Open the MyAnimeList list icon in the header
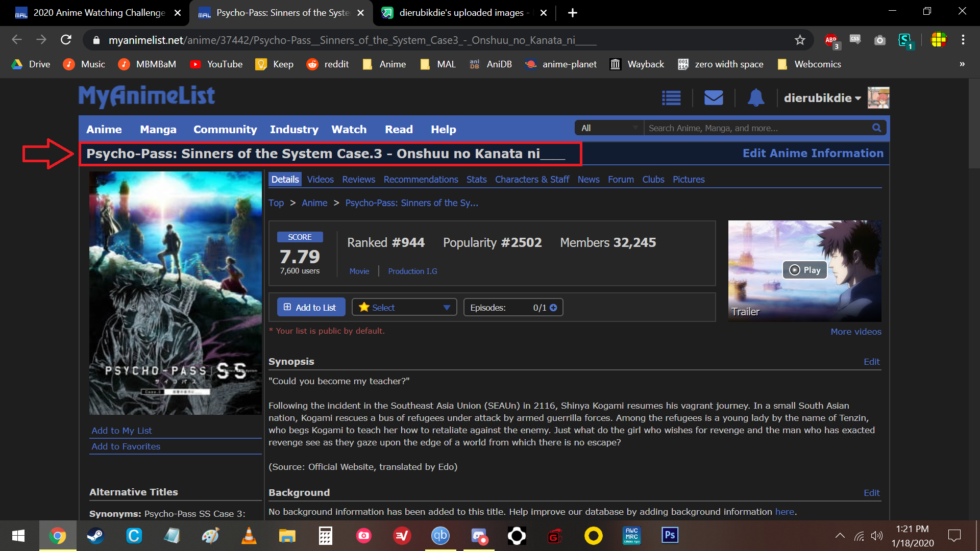 click(x=671, y=98)
